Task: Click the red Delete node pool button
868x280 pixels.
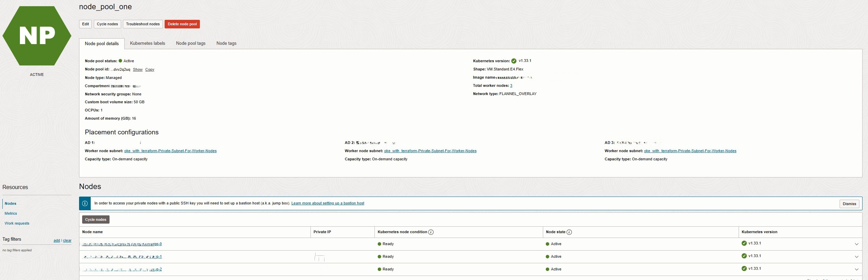Action: coord(182,24)
